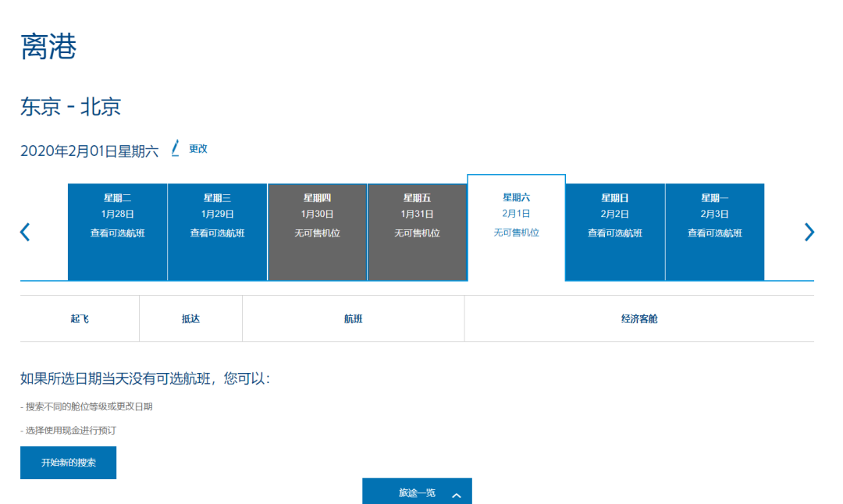Click the previous week left arrow
Image resolution: width=843 pixels, height=504 pixels.
pos(25,232)
